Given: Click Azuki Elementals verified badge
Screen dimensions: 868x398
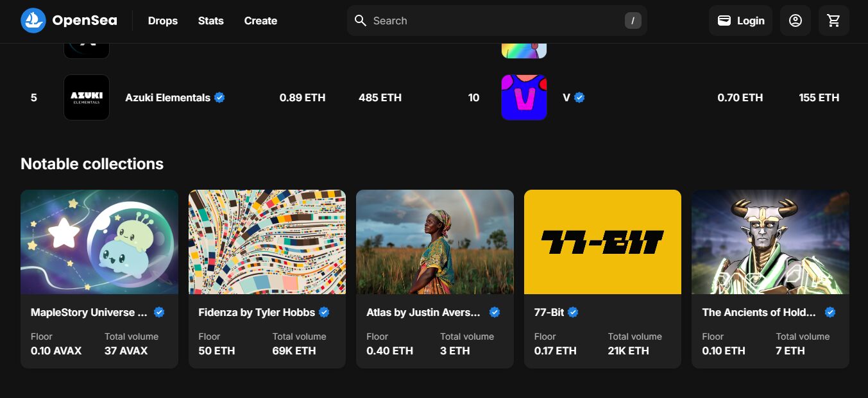Looking at the screenshot, I should click(219, 97).
